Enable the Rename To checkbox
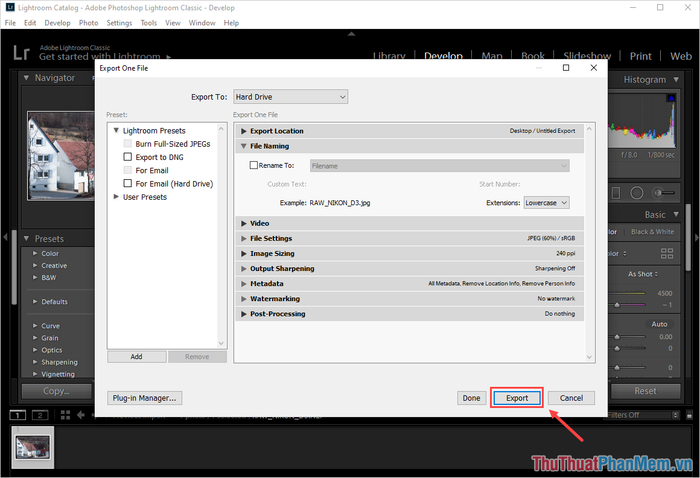The height and width of the screenshot is (478, 700). [x=254, y=165]
